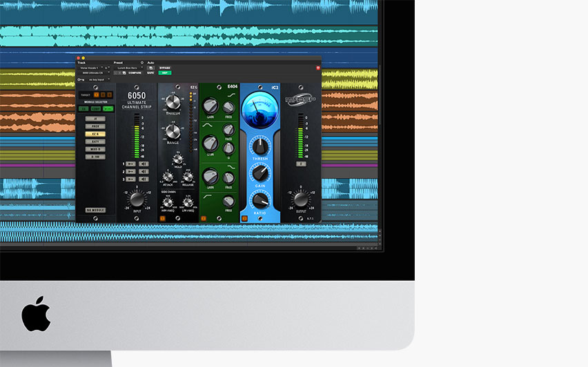Click the circular preset librarian icon

[142, 63]
